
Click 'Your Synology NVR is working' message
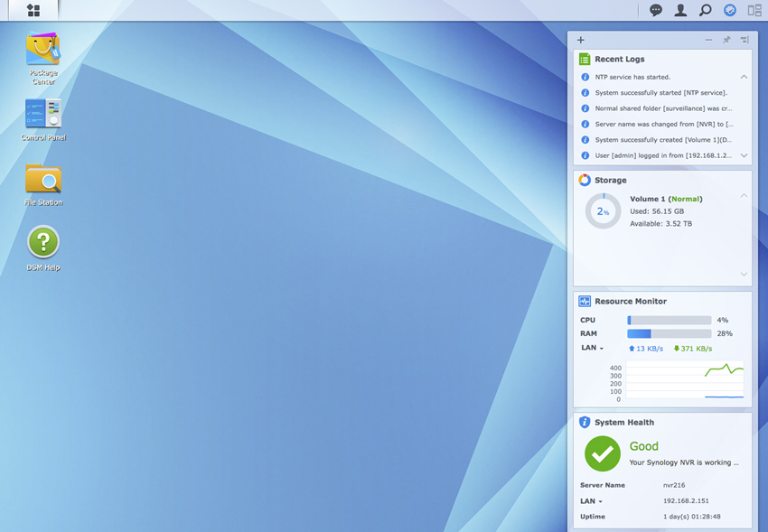point(684,462)
